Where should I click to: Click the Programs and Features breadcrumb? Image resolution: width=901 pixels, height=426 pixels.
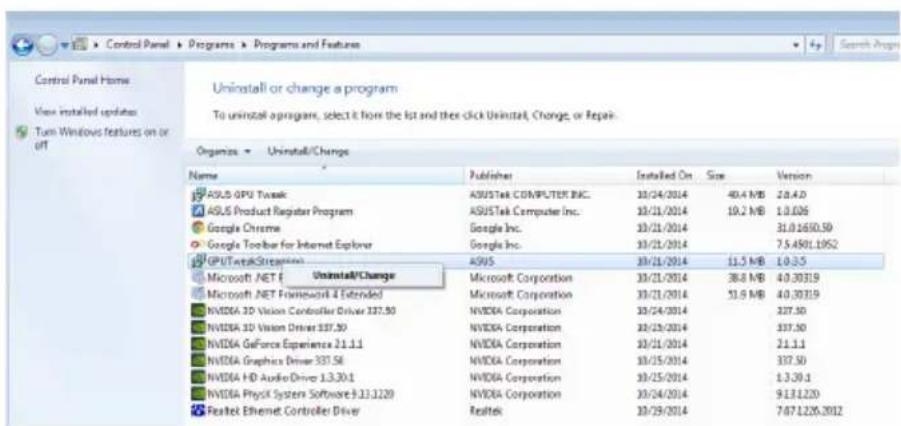coord(307,45)
